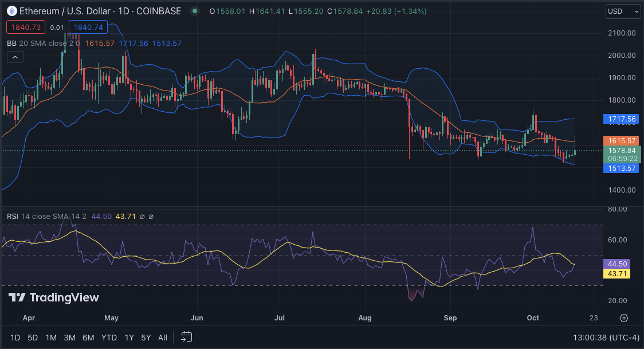644x349 pixels.
Task: Select the 1Y time range
Action: 129,338
